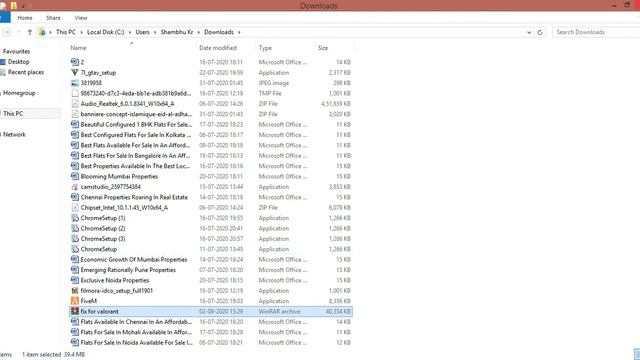Select 'Best Flats Available For Sale In An Afford...'
The width and height of the screenshot is (640, 360).
[135, 145]
